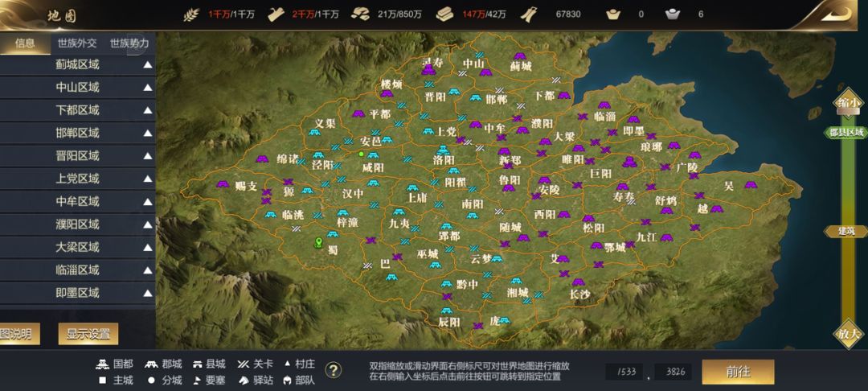The image size is (868, 391).
Task: Select the green location pin near 蜀
Action: point(318,243)
